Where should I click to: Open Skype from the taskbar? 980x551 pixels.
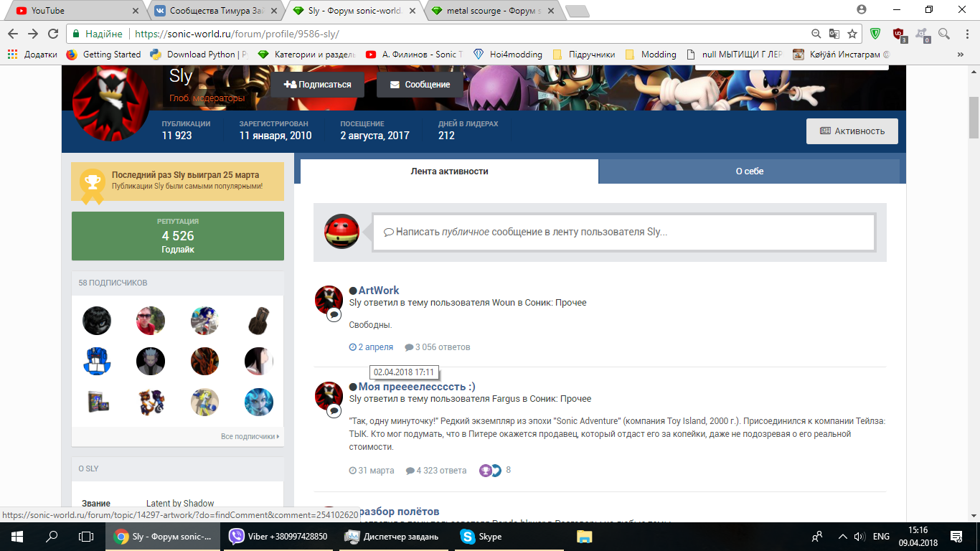coord(481,537)
